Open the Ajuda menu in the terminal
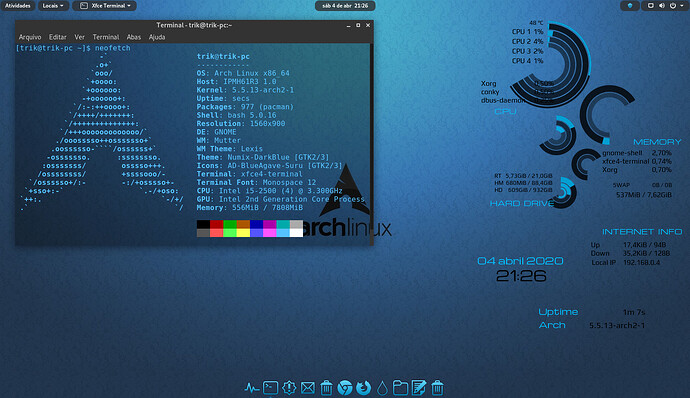This screenshot has height=398, width=690. (157, 37)
